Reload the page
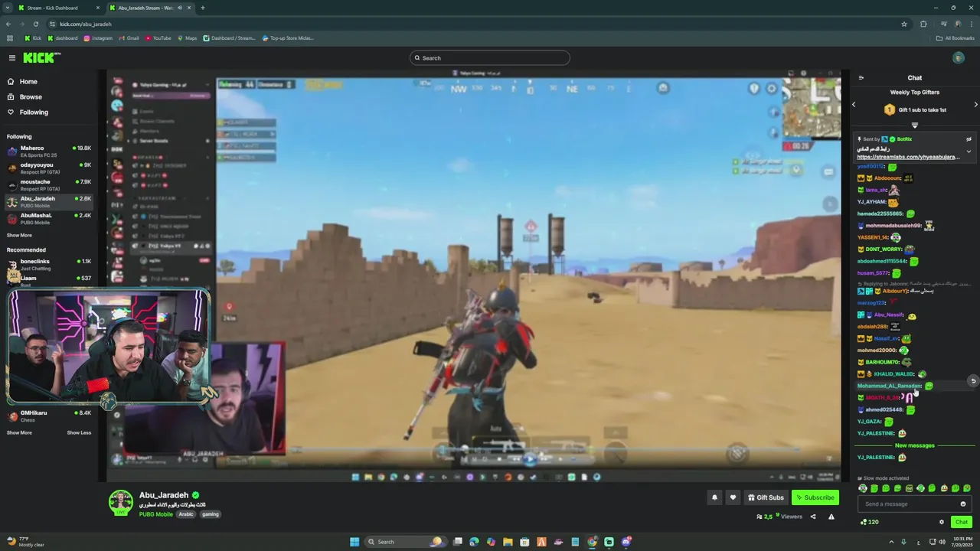The image size is (980, 551). click(35, 24)
